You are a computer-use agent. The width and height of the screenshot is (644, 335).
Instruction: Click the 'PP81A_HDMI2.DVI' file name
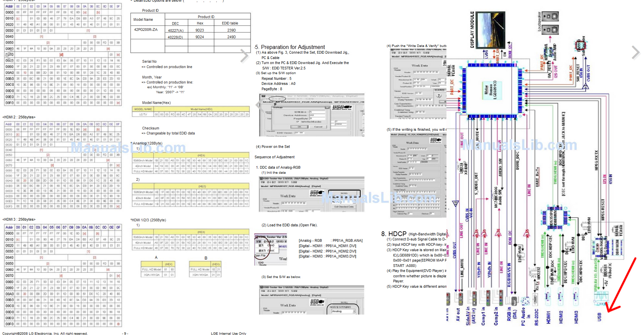tap(341, 251)
